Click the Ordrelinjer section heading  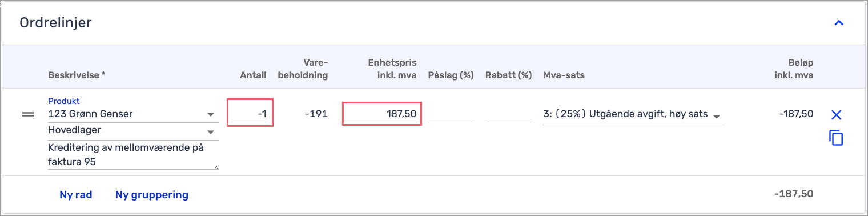click(x=55, y=23)
